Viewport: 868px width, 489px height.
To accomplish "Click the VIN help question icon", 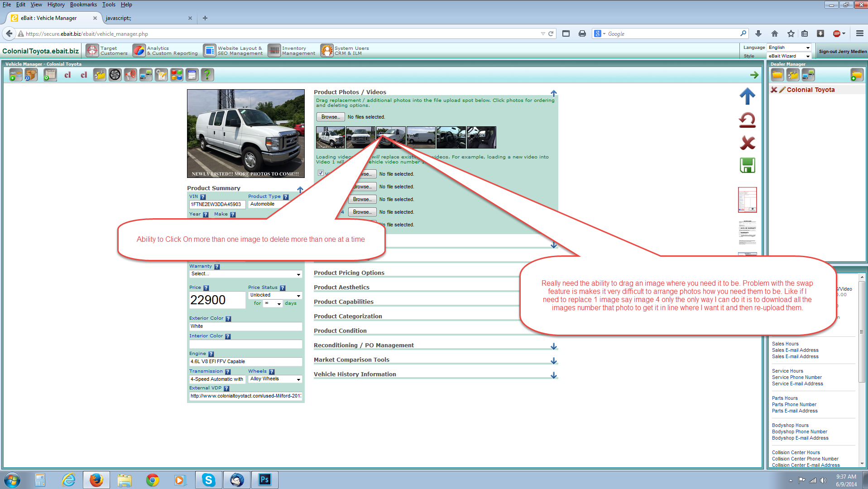I will 203,197.
